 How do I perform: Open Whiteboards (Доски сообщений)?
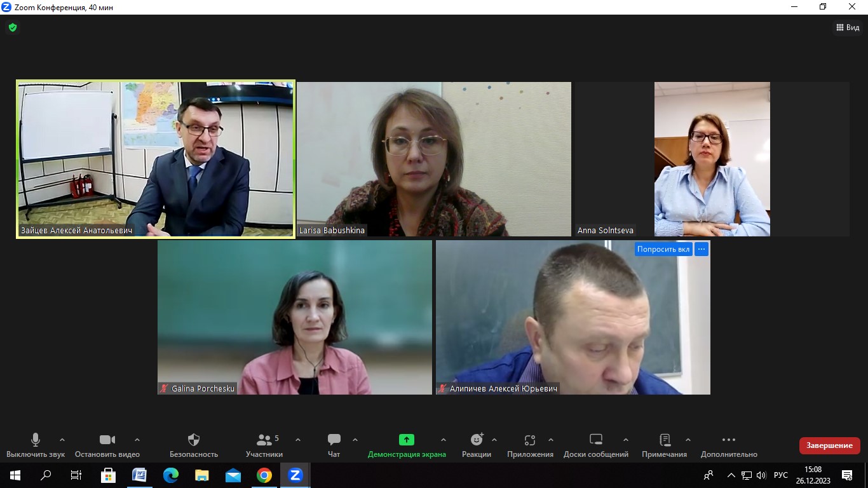pyautogui.click(x=595, y=445)
